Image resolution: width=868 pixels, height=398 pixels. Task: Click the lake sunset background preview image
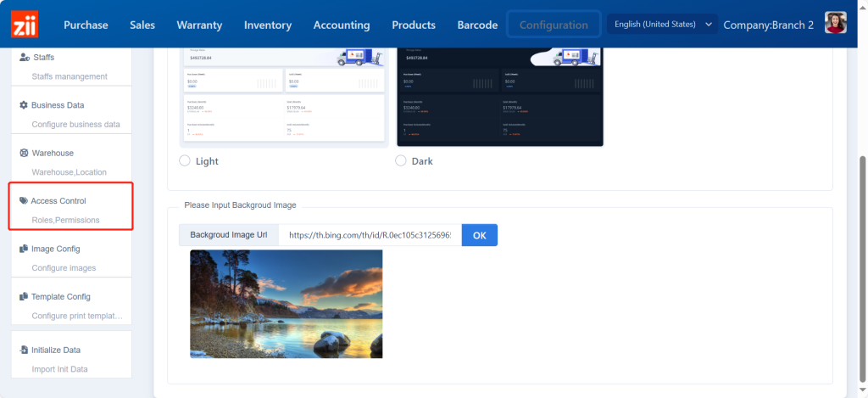coord(287,303)
